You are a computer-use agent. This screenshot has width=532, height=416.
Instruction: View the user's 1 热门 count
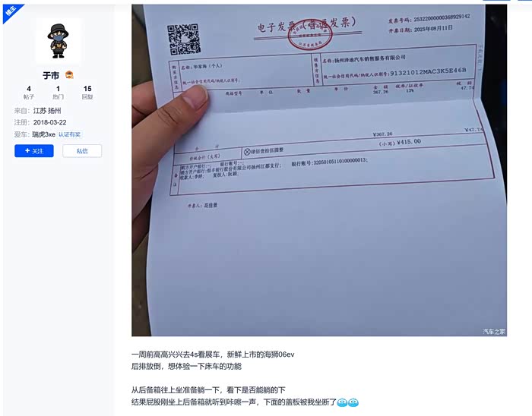pyautogui.click(x=58, y=92)
